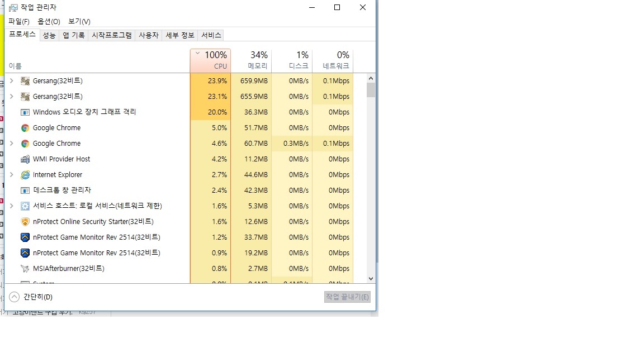Click the 11.2MB memory value

pos(256,159)
